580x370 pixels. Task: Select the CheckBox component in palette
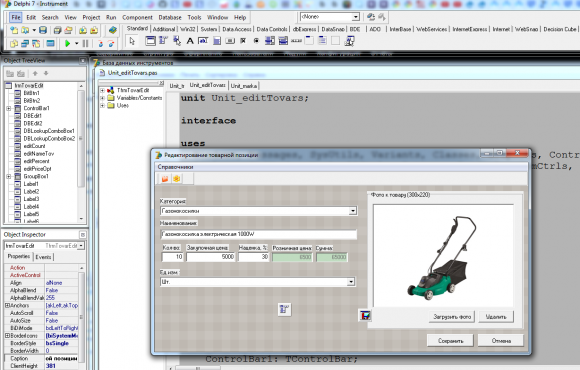(243, 41)
